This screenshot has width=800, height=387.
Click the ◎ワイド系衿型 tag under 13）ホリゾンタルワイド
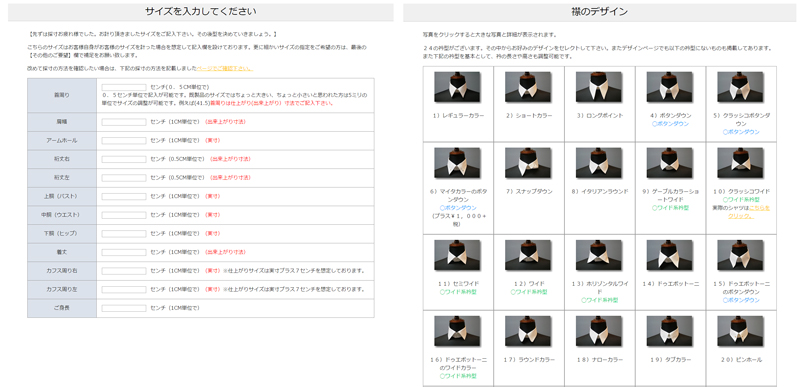[x=598, y=300]
